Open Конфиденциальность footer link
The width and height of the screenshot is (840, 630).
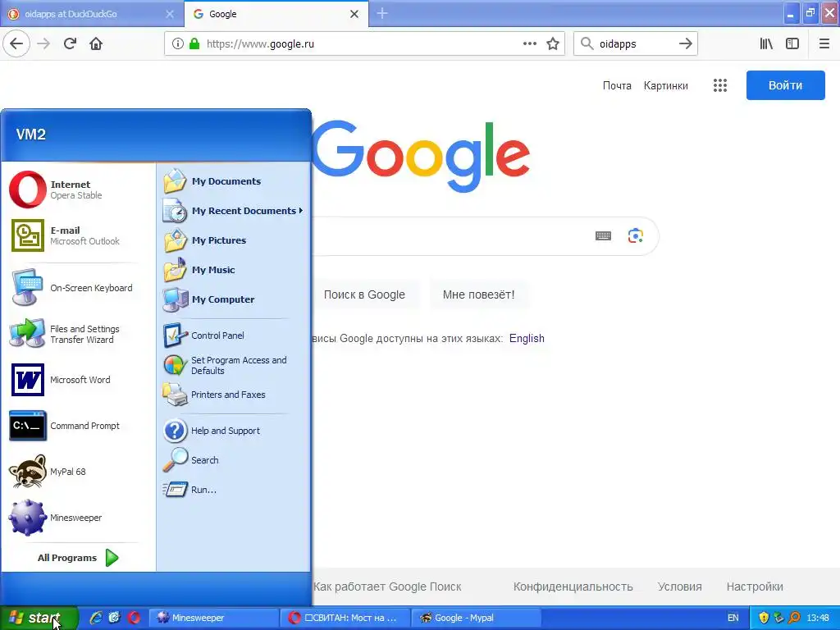coord(573,587)
